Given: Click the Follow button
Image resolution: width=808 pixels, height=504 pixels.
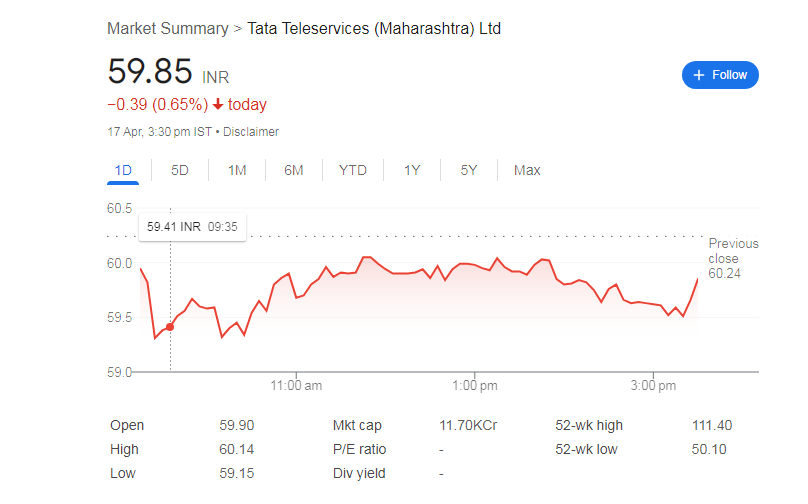Looking at the screenshot, I should click(x=720, y=75).
